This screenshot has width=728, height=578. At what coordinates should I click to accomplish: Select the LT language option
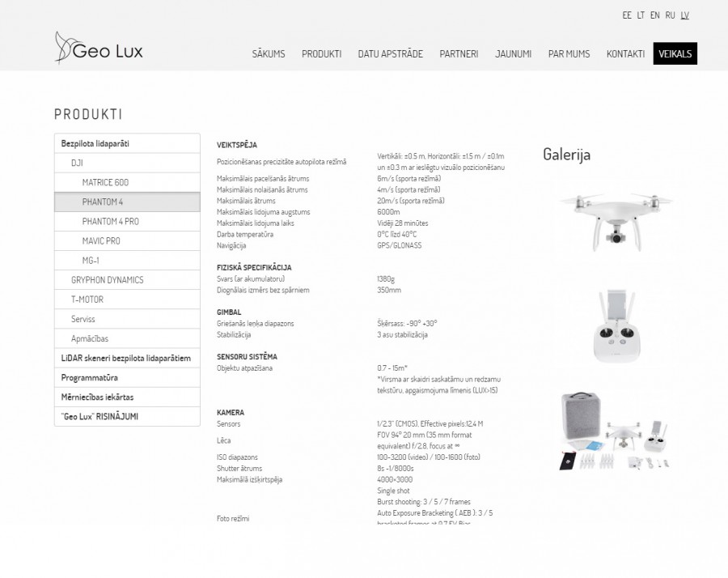tap(641, 15)
